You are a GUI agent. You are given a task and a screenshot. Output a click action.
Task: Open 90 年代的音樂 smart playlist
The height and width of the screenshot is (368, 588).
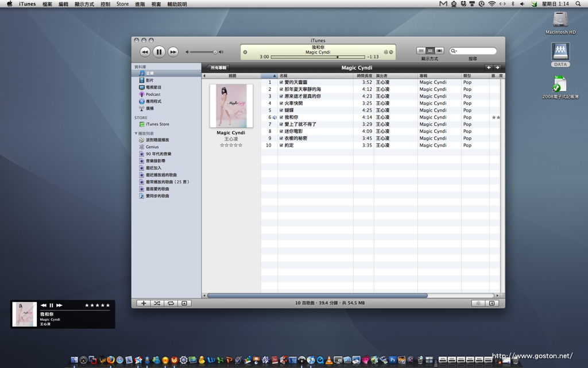coord(166,154)
